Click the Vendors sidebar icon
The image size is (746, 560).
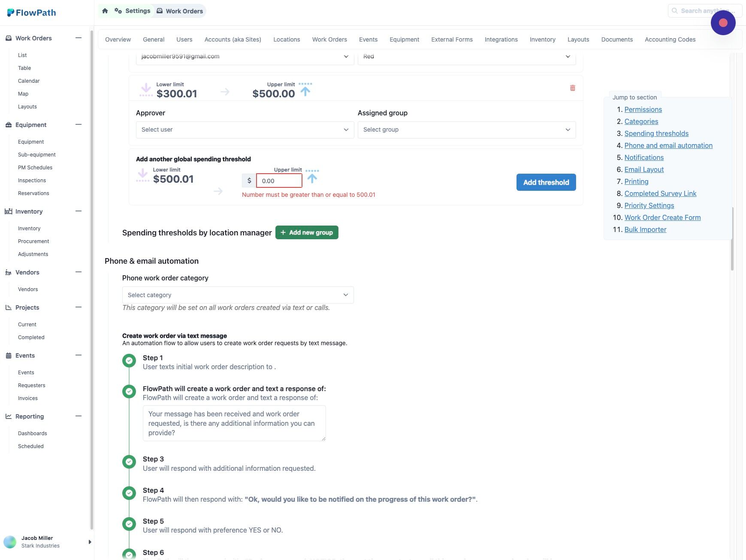click(8, 272)
